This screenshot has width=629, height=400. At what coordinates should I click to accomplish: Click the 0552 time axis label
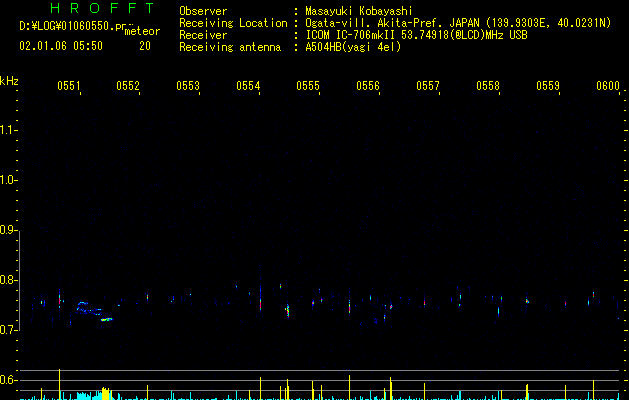[128, 85]
